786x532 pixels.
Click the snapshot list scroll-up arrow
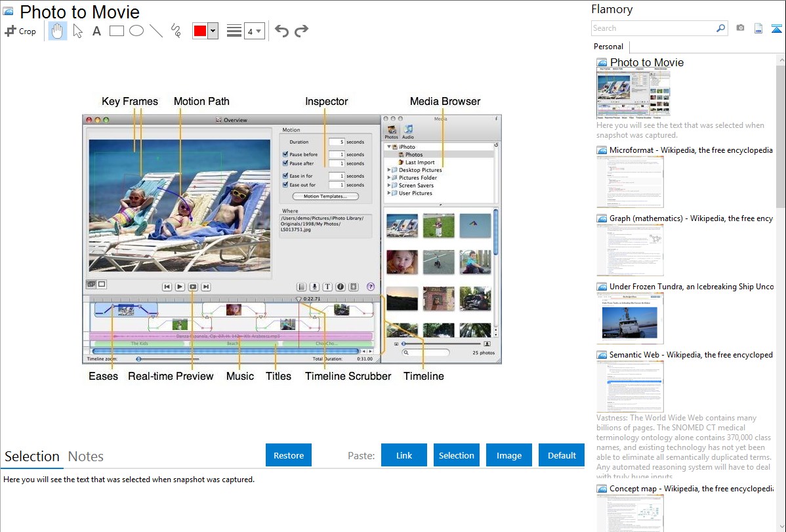pyautogui.click(x=781, y=60)
